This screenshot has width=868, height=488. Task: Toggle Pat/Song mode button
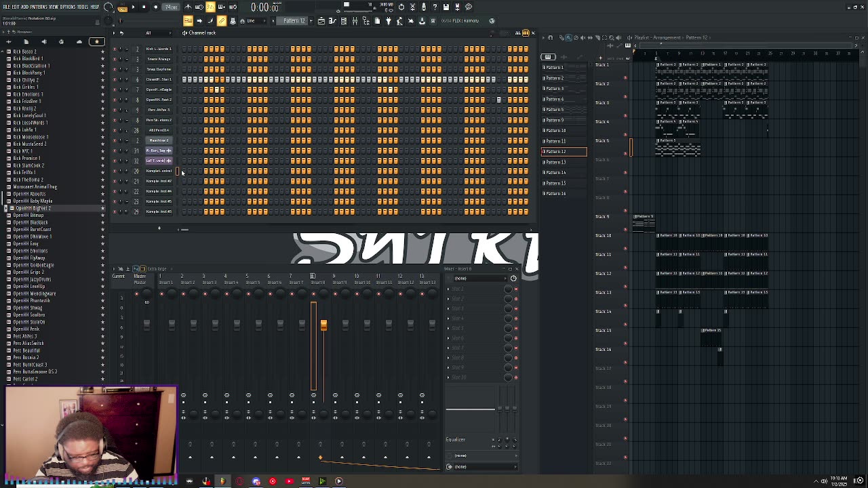click(122, 7)
